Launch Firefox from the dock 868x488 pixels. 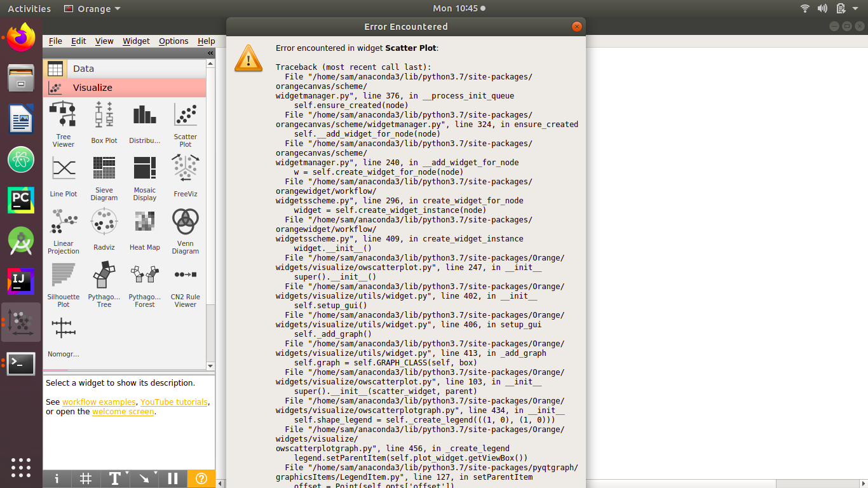point(20,38)
